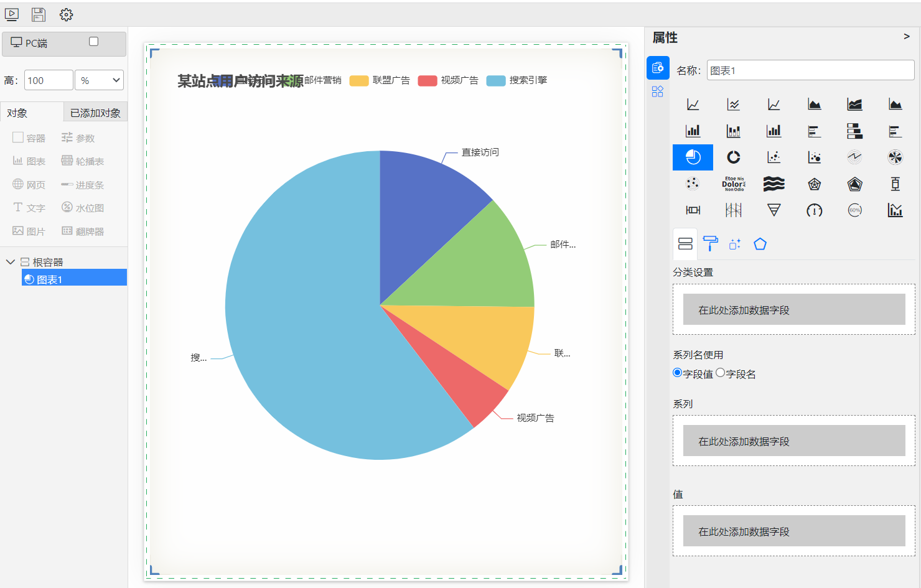Select the polar rose chart icon
Image resolution: width=921 pixels, height=588 pixels.
pos(895,157)
